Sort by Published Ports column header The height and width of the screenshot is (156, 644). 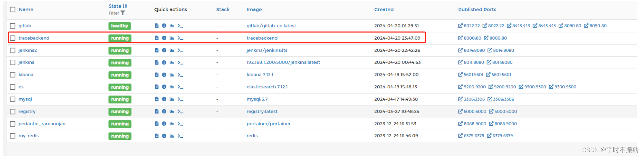[x=477, y=10]
